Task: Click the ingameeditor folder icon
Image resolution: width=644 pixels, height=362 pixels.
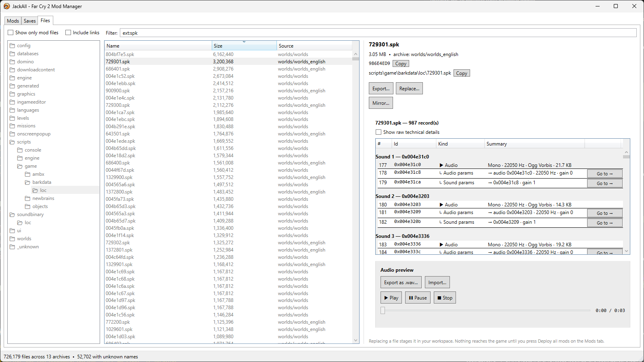Action: tap(12, 102)
